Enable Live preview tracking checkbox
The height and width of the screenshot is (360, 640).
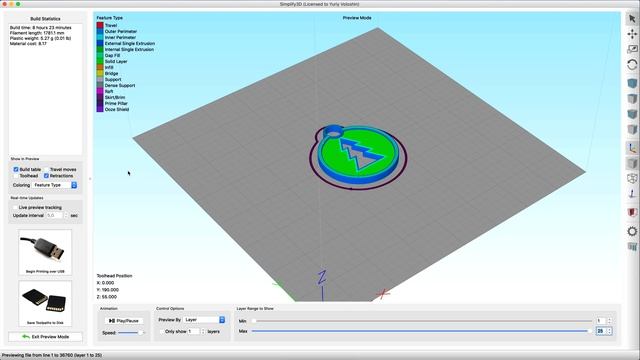tap(16, 207)
